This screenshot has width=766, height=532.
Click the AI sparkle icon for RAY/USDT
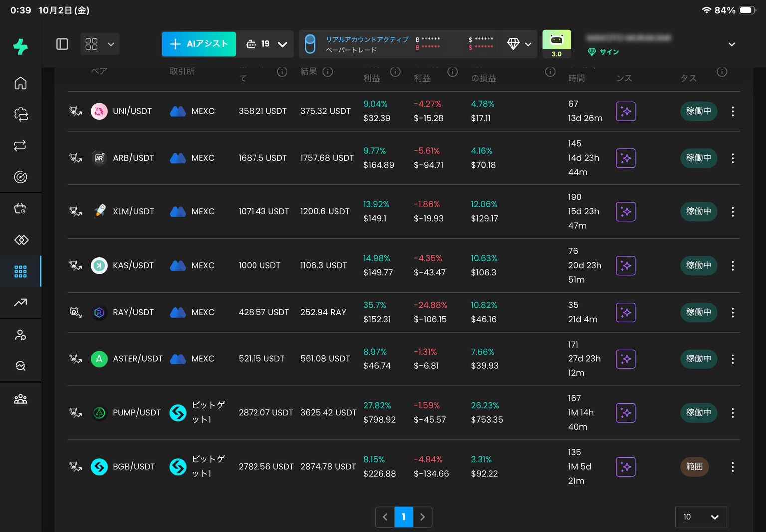626,313
